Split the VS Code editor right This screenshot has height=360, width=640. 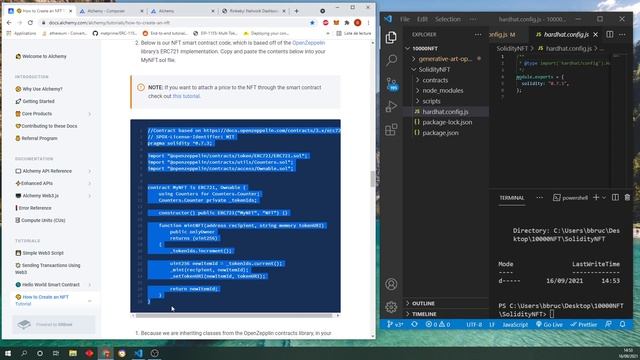609,35
